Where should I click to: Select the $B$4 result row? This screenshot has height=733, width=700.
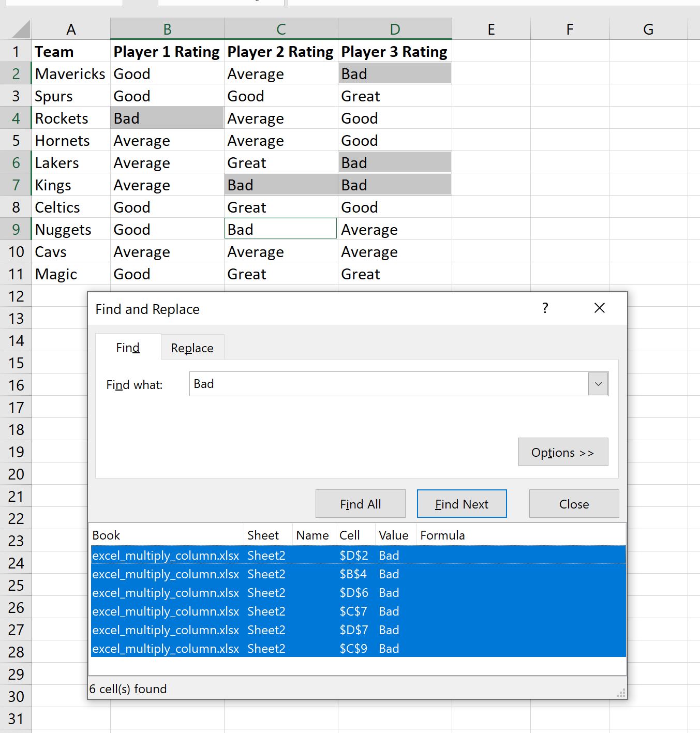coord(358,574)
